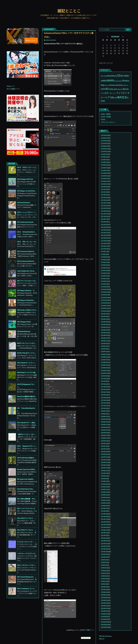
Task: Open recent article UE5 Niagara Butterfly
Action: click(26, 291)
